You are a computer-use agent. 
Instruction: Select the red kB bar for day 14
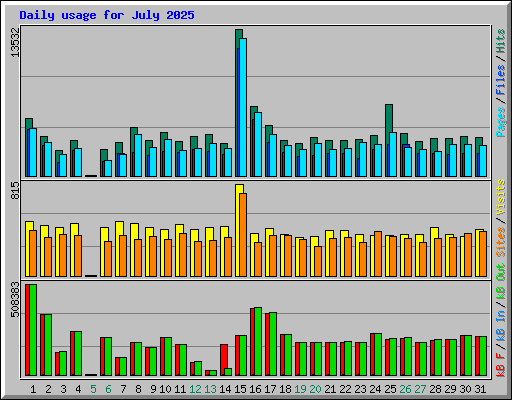(224, 360)
